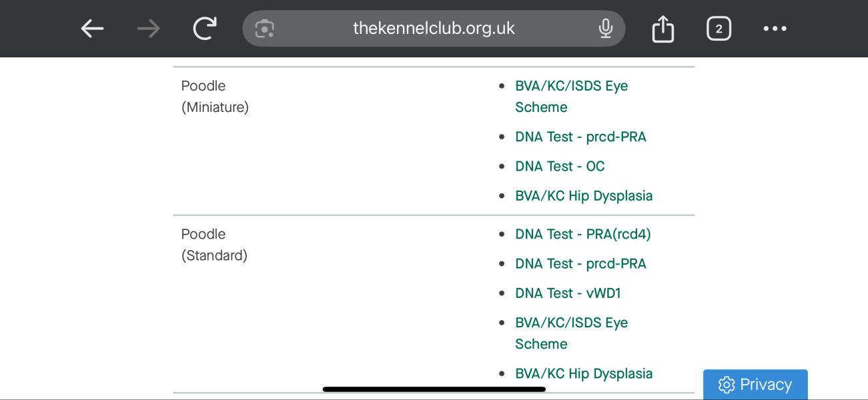This screenshot has width=868, height=400.
Task: Start voice search with microphone icon
Action: (x=605, y=29)
